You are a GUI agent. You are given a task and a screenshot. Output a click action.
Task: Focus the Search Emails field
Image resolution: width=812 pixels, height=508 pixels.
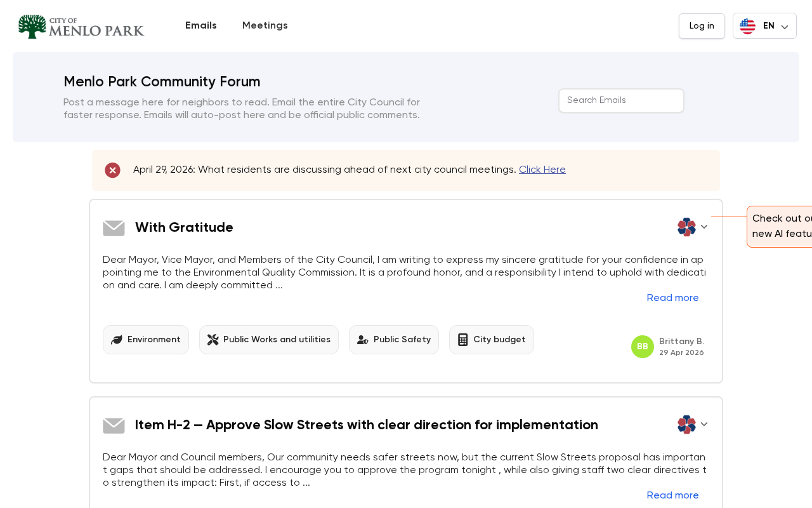coord(621,100)
